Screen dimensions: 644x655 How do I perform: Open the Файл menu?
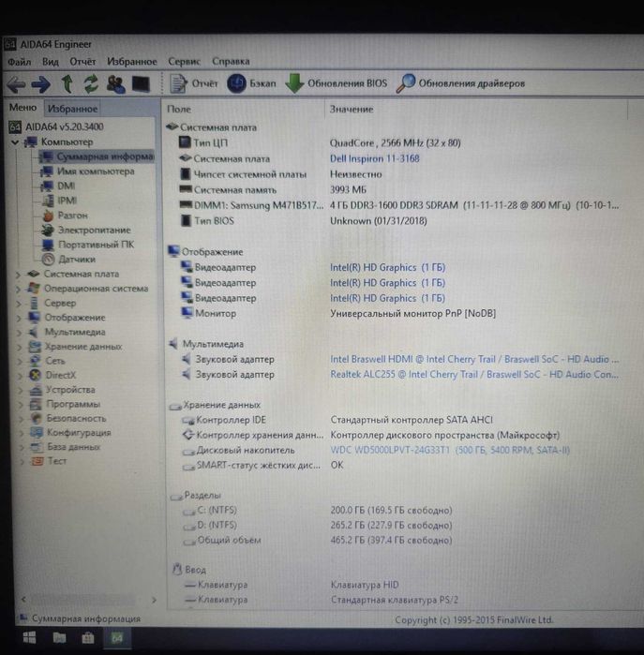tap(20, 62)
